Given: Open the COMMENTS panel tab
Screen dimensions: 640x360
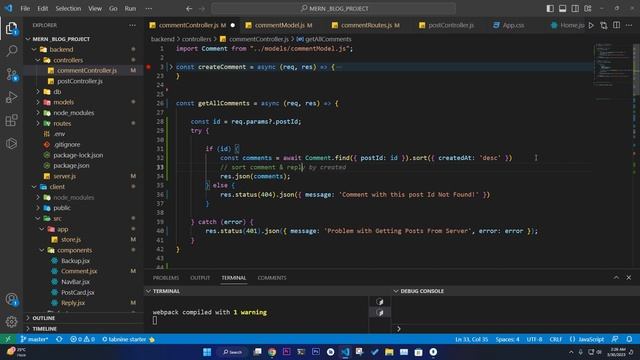Looking at the screenshot, I should point(272,278).
